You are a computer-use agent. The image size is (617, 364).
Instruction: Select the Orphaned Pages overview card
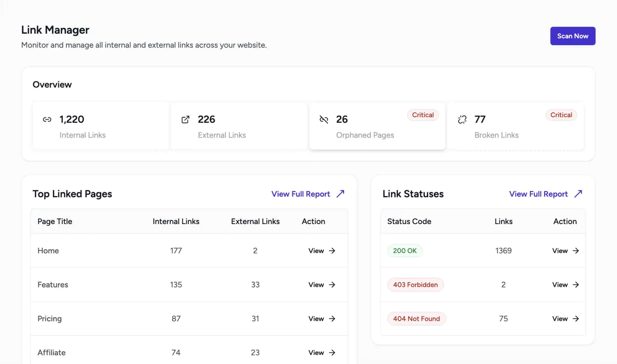tap(377, 126)
